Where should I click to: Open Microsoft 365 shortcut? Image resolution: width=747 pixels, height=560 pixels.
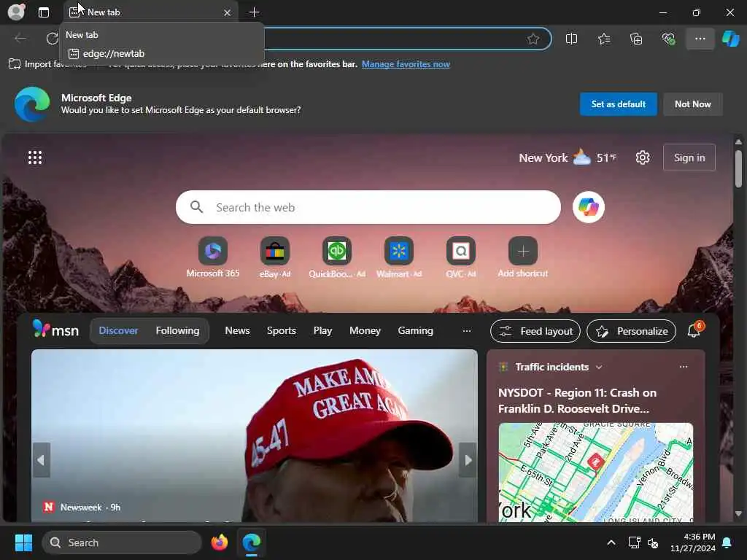(212, 257)
